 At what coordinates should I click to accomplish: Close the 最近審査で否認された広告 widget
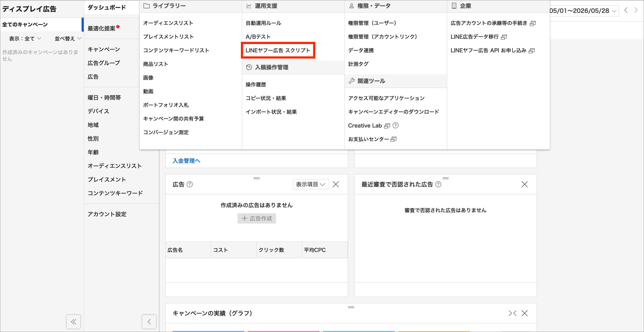point(525,184)
